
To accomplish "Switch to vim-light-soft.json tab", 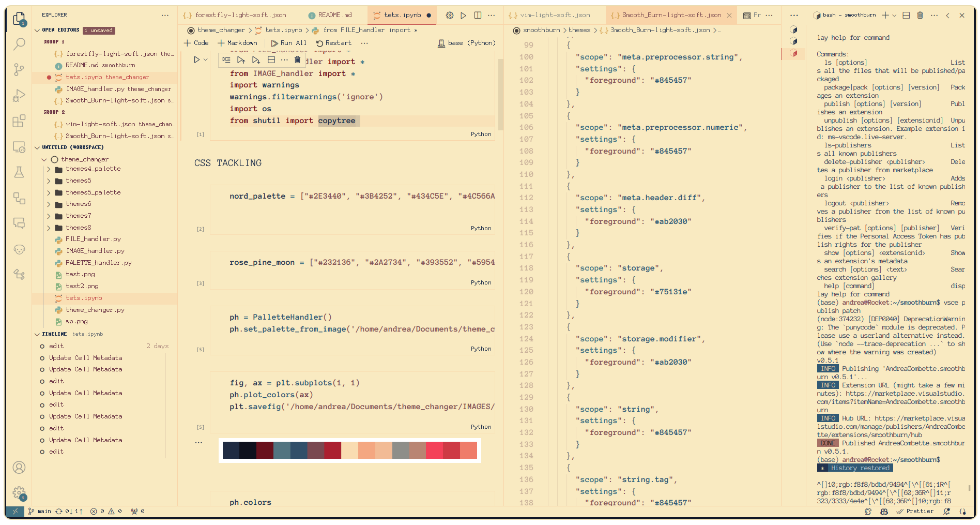I will 555,16.
